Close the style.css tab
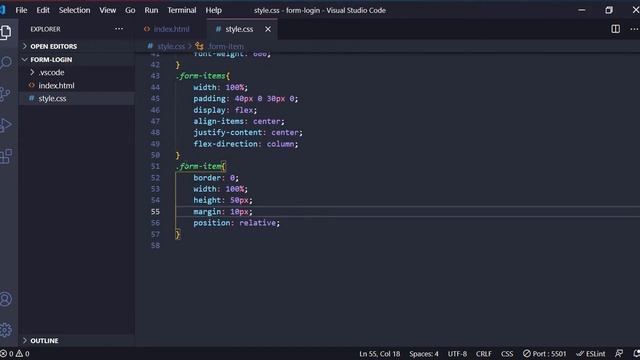Image resolution: width=640 pixels, height=360 pixels. [268, 29]
